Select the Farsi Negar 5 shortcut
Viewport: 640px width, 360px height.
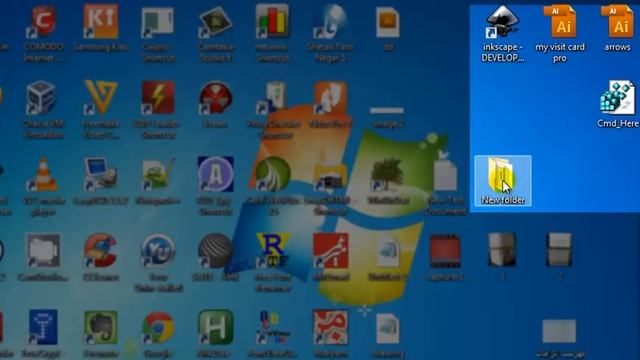(x=331, y=33)
